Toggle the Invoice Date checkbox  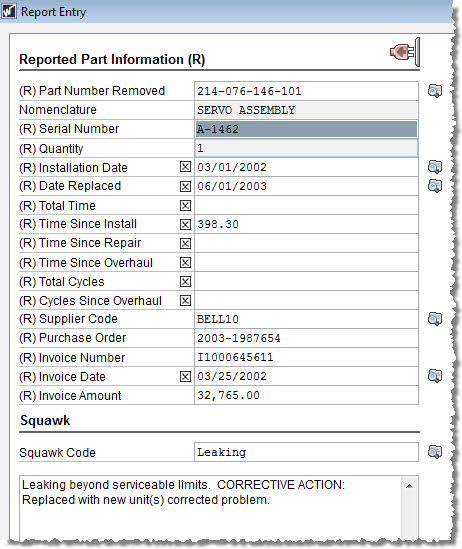(185, 377)
